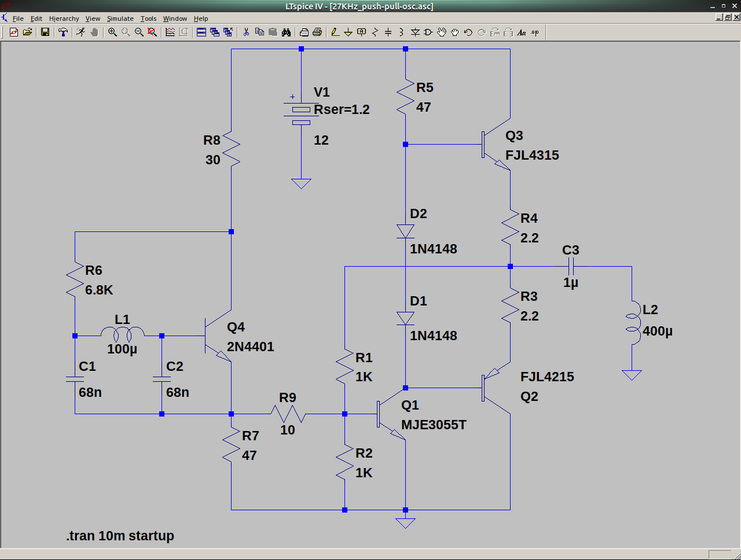Save the schematic with the floppy icon
This screenshot has height=560, width=741.
[45, 32]
